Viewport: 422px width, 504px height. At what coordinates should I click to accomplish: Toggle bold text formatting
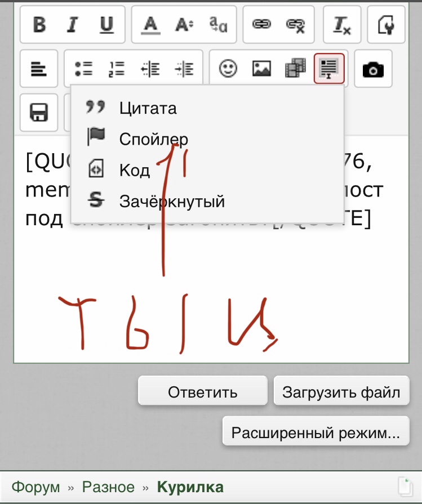point(39,25)
